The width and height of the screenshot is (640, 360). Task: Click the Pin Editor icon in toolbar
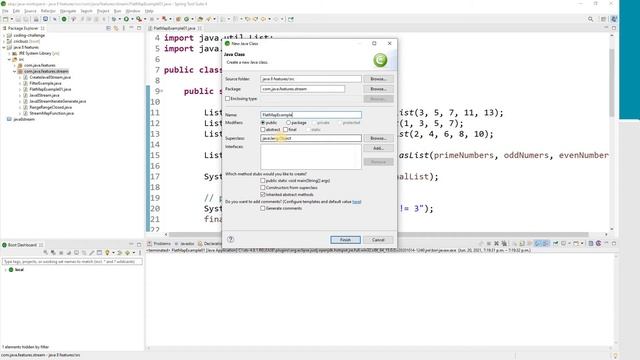click(291, 19)
